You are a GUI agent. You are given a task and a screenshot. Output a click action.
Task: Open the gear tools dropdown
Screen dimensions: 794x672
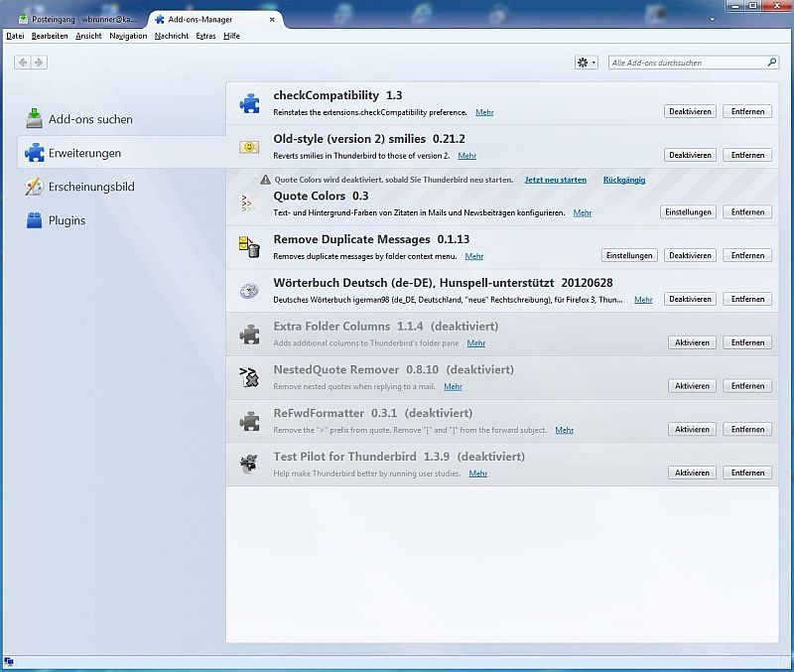click(x=587, y=63)
